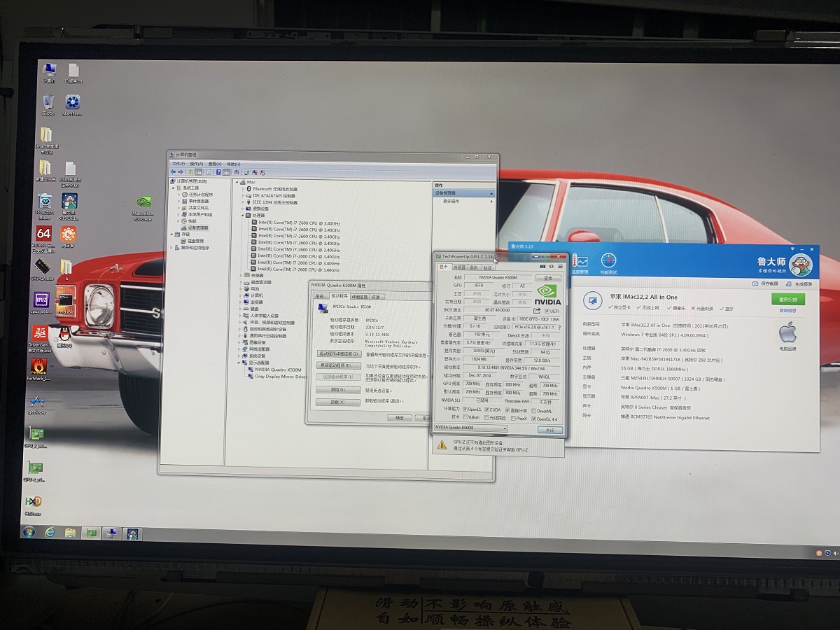Image resolution: width=840 pixels, height=630 pixels.
Task: Click the GPU-Z refresh icon
Action: click(552, 266)
